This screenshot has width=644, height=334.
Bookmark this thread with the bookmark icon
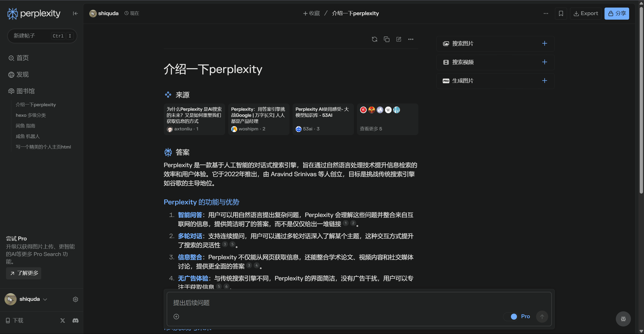click(x=561, y=14)
